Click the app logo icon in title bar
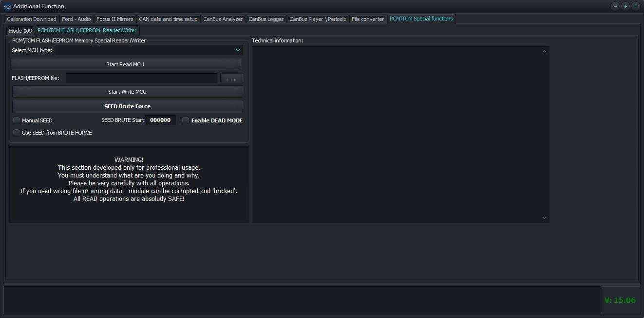 pyautogui.click(x=7, y=6)
